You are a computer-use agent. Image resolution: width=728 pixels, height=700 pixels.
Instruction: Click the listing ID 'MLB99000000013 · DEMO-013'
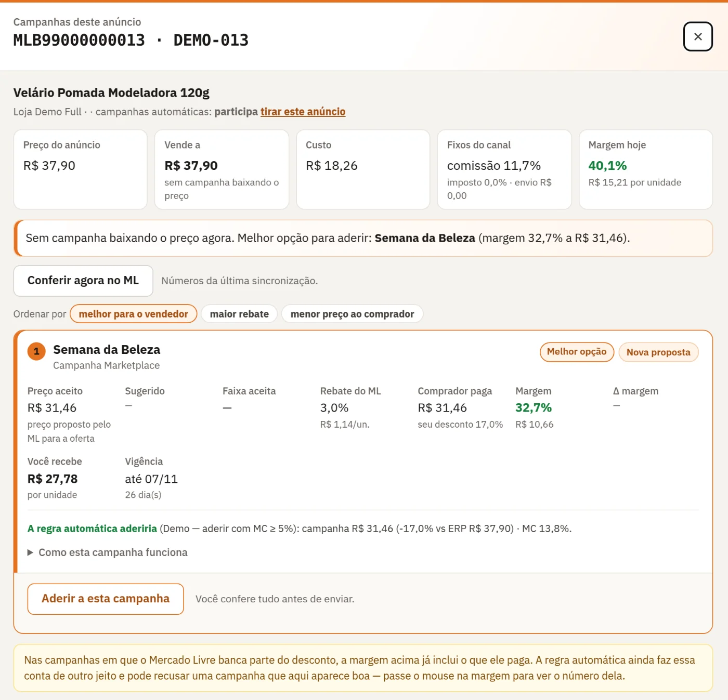pos(131,40)
